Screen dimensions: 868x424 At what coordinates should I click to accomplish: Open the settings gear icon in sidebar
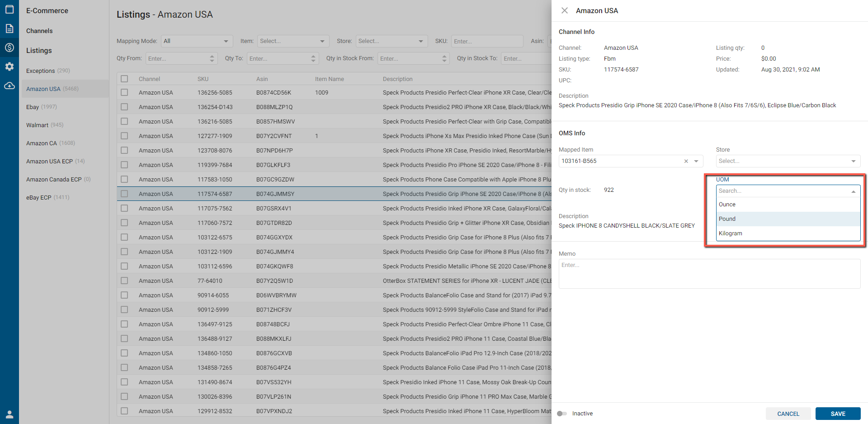(9, 67)
